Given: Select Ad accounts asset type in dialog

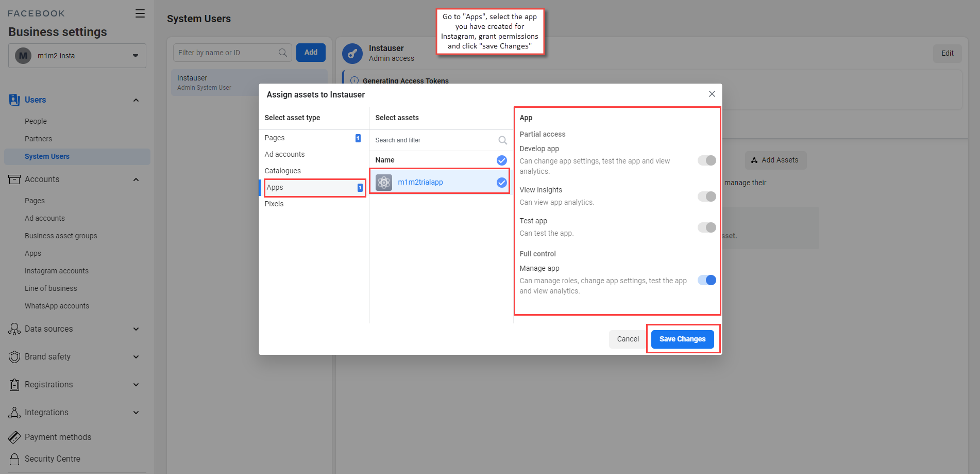Looking at the screenshot, I should [313, 154].
